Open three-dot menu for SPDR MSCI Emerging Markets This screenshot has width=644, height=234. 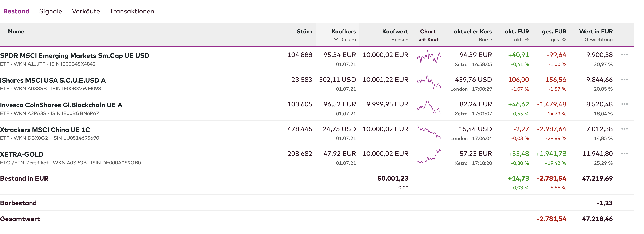[x=624, y=55]
